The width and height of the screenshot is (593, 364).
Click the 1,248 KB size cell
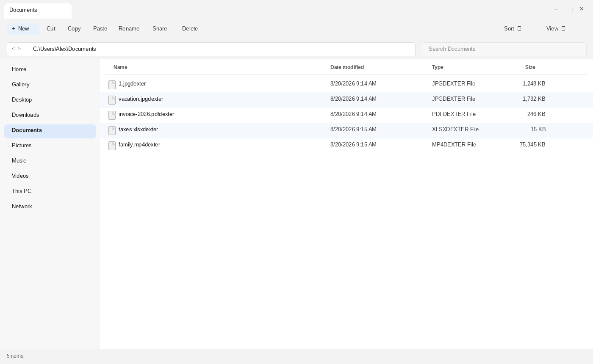(534, 84)
